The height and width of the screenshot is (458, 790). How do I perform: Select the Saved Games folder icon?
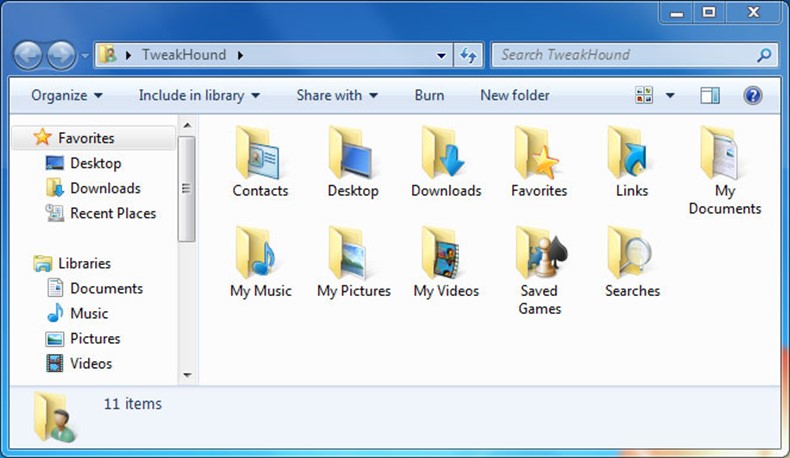(x=541, y=253)
